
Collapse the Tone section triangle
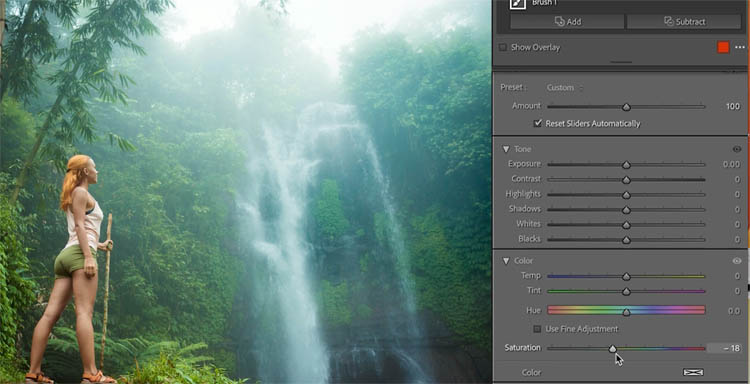click(x=506, y=149)
